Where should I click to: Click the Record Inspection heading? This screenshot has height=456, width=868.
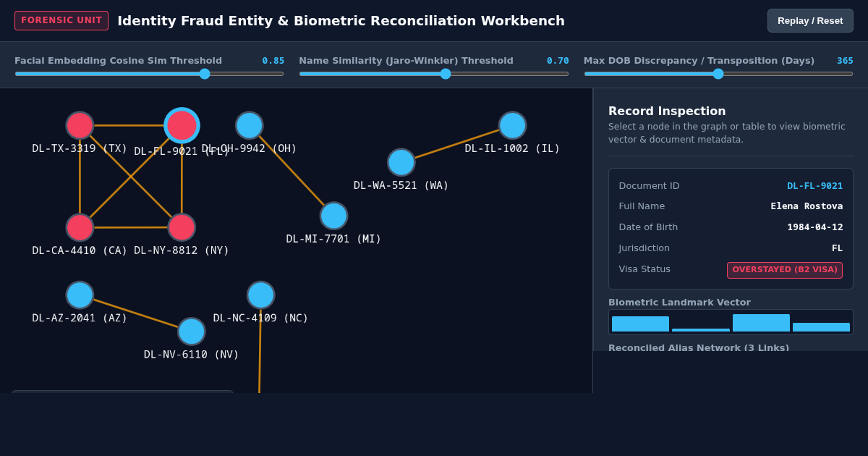click(x=667, y=111)
